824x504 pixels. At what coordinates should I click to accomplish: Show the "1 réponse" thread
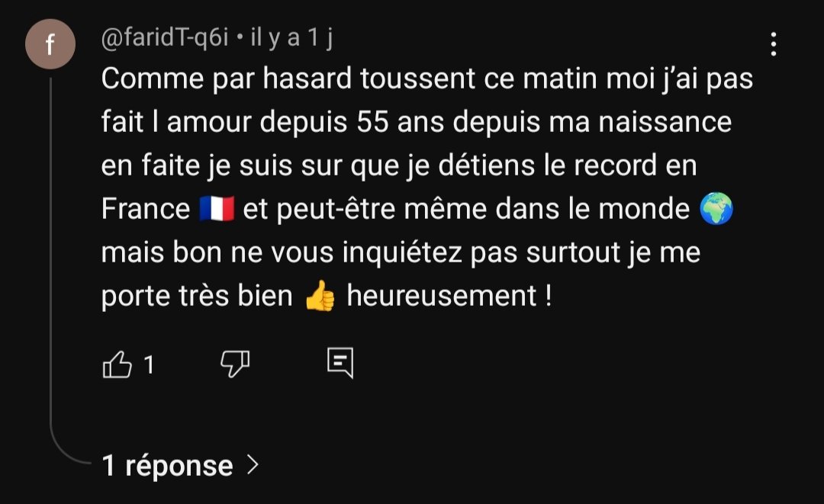167,465
